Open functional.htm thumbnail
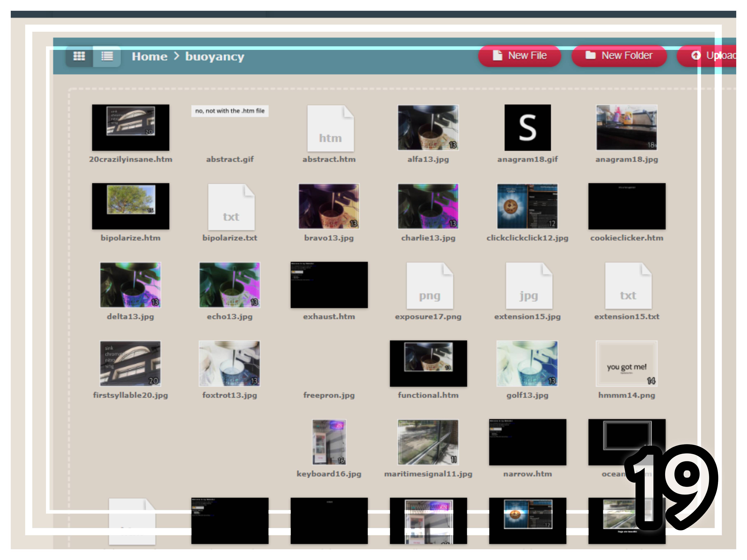This screenshot has height=560, width=747. coord(429,363)
